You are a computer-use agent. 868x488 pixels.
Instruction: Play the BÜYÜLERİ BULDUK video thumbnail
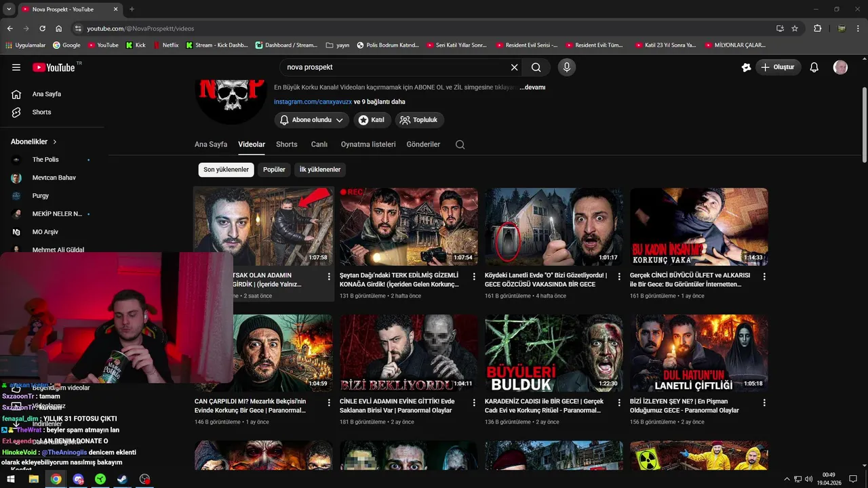[554, 353]
